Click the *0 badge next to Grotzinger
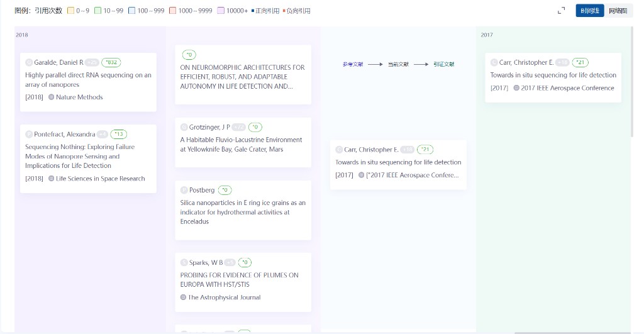The image size is (644, 334). coord(255,127)
